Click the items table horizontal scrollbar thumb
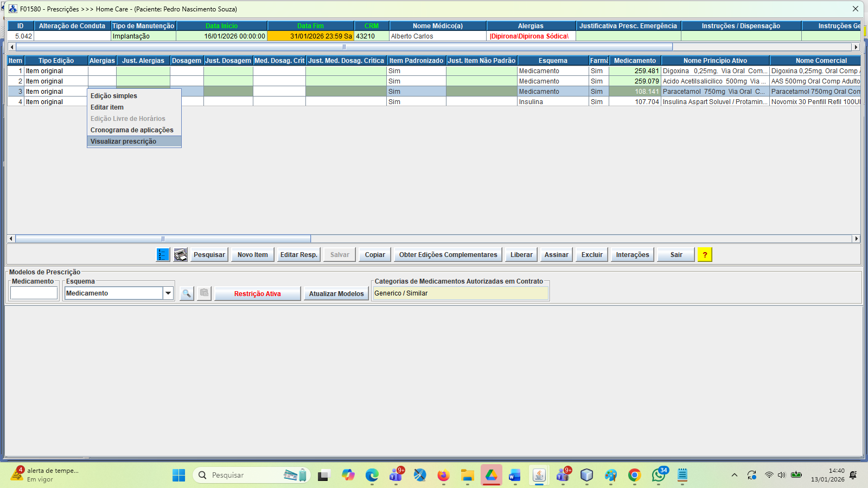 [163, 239]
